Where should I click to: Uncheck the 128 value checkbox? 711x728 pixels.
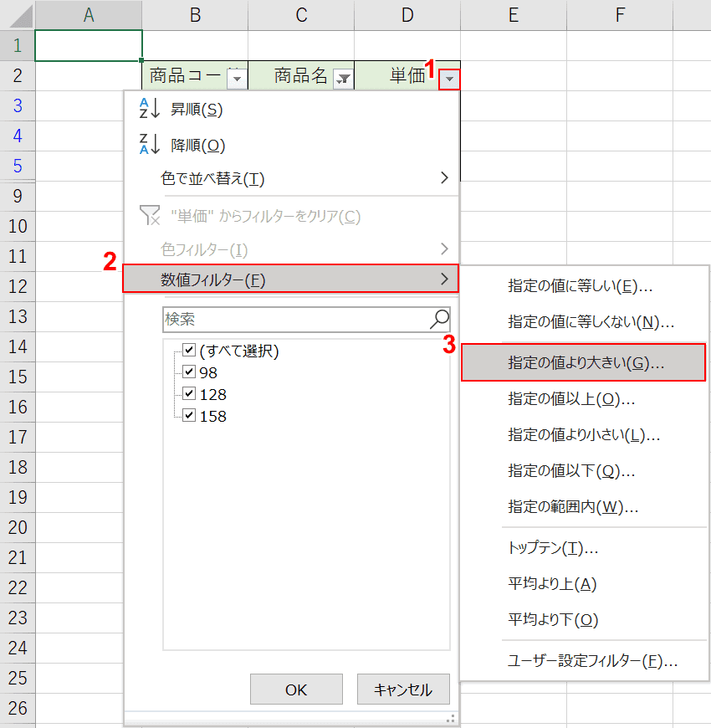189,393
